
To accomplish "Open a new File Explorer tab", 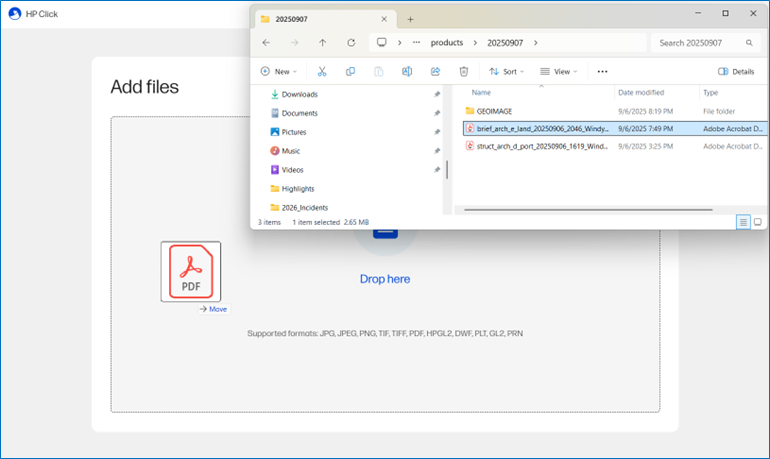I will 410,19.
